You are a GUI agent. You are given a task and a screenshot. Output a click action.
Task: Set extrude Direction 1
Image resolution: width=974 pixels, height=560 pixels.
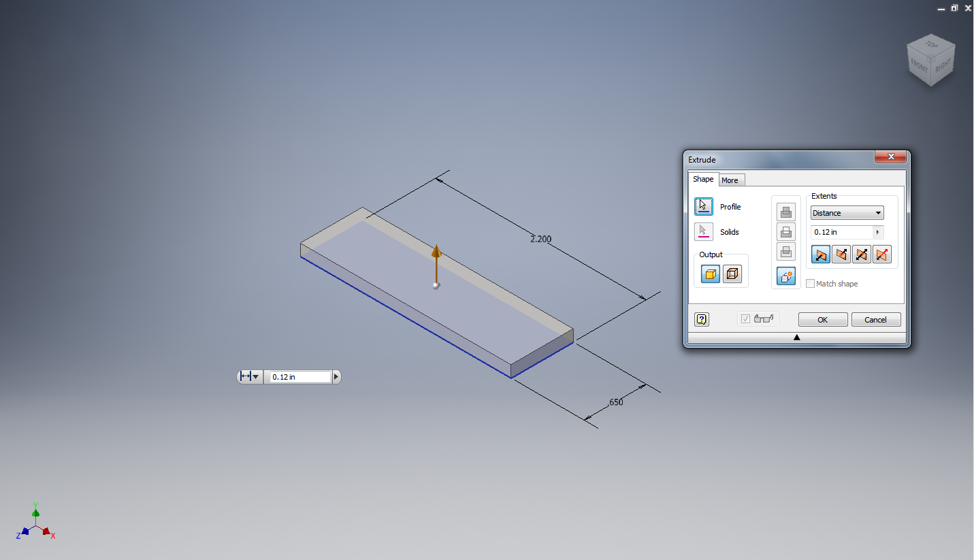tap(821, 254)
